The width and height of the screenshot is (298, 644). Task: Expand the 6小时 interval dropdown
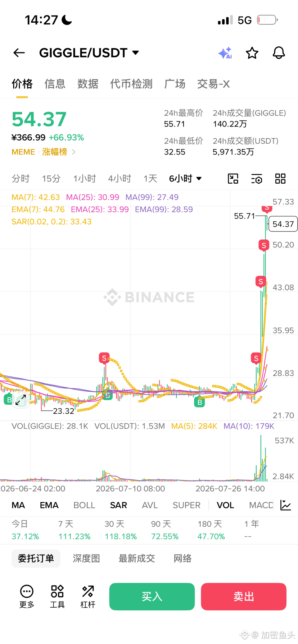click(185, 179)
